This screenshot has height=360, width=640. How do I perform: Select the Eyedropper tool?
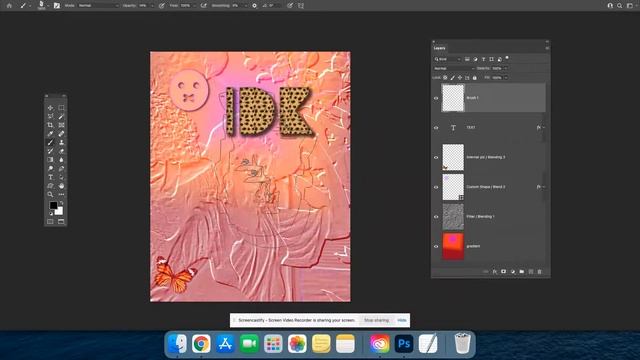(50, 133)
